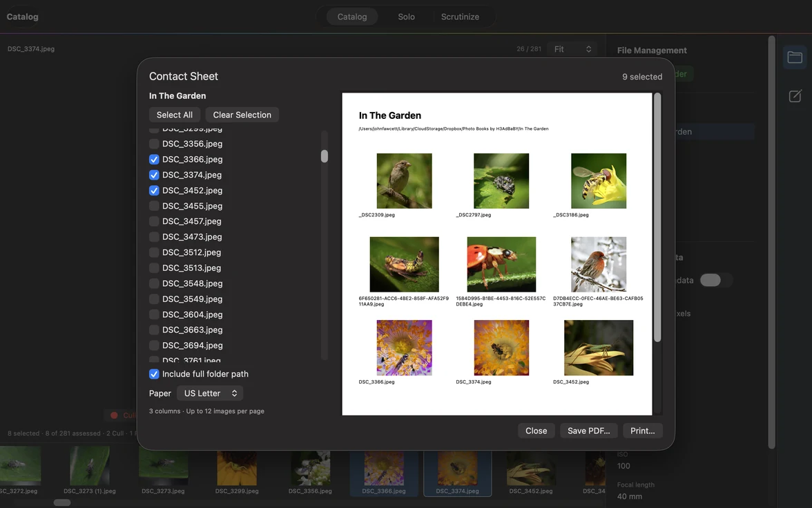Check the DSC_3663.jpeg checkbox
The height and width of the screenshot is (508, 812).
pyautogui.click(x=154, y=330)
